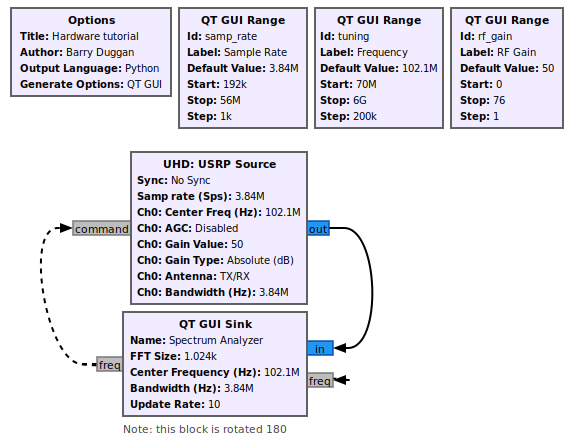
Task: Click the Ch0: Center Freq parameter line
Action: click(219, 212)
